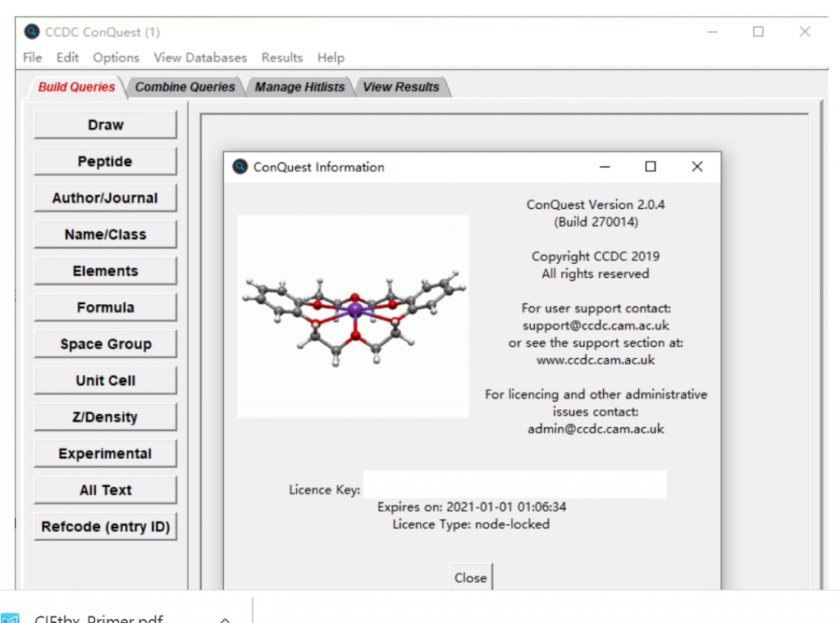Image resolution: width=840 pixels, height=623 pixels.
Task: Close the ConQuest Information dialog via X
Action: [x=697, y=167]
